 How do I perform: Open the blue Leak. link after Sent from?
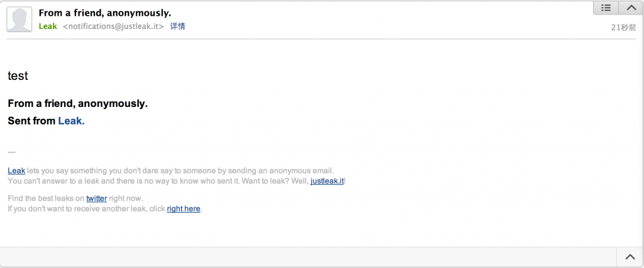pos(71,121)
